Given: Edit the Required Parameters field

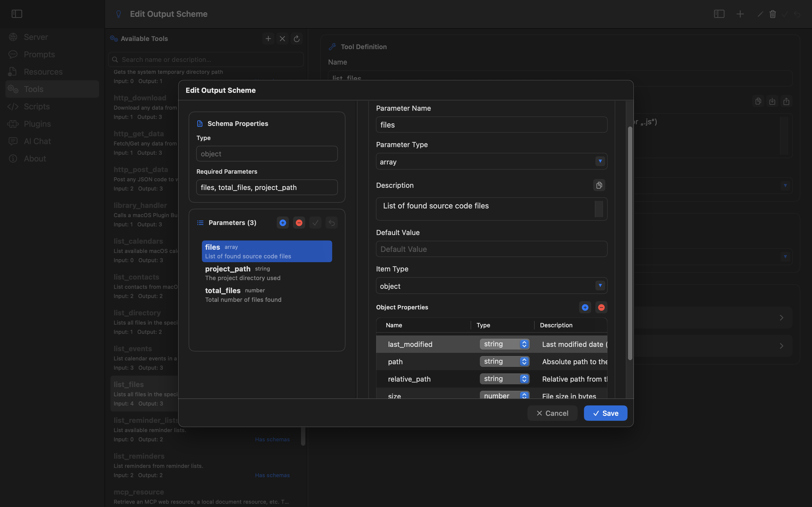Looking at the screenshot, I should point(267,187).
